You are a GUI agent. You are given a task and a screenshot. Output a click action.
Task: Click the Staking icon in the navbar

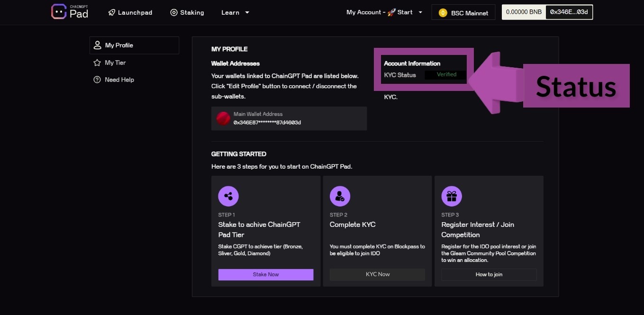(x=173, y=12)
